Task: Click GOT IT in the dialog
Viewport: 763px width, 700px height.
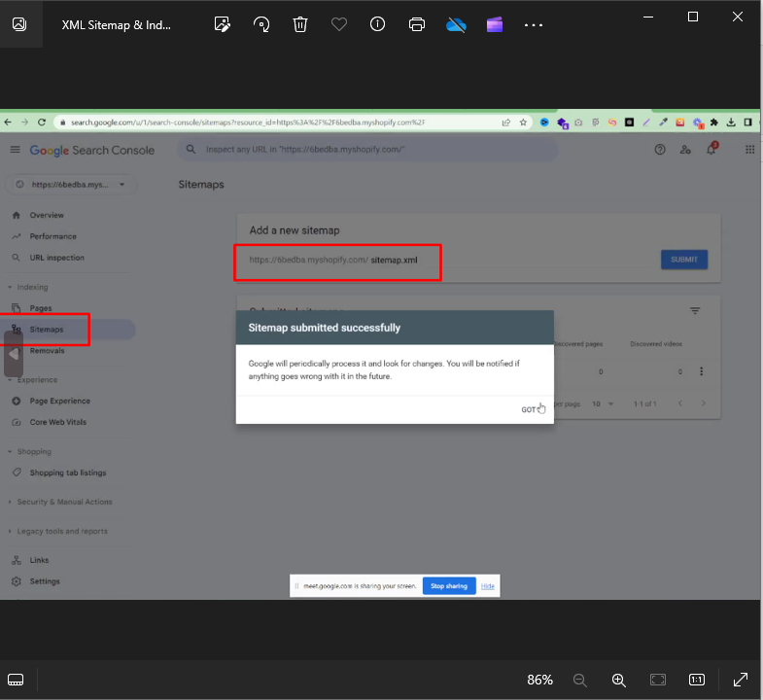Action: pyautogui.click(x=533, y=410)
